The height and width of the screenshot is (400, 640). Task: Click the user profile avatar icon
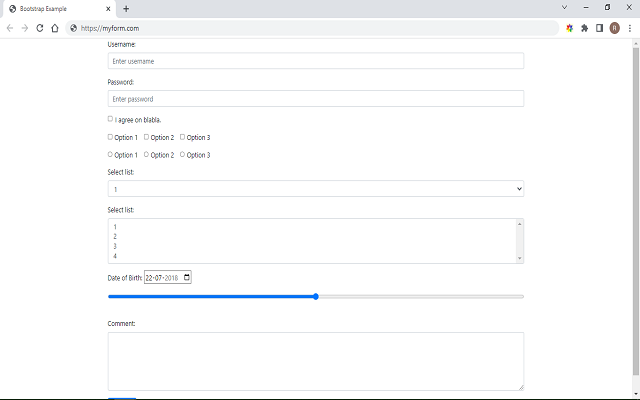(614, 28)
